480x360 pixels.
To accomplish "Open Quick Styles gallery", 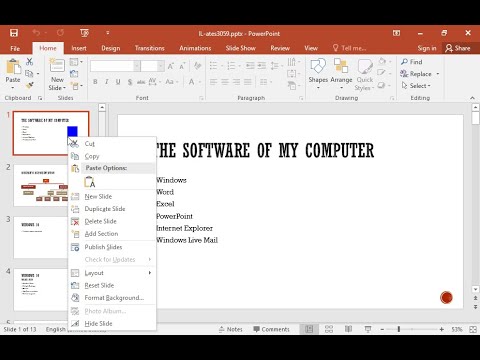I will click(365, 74).
